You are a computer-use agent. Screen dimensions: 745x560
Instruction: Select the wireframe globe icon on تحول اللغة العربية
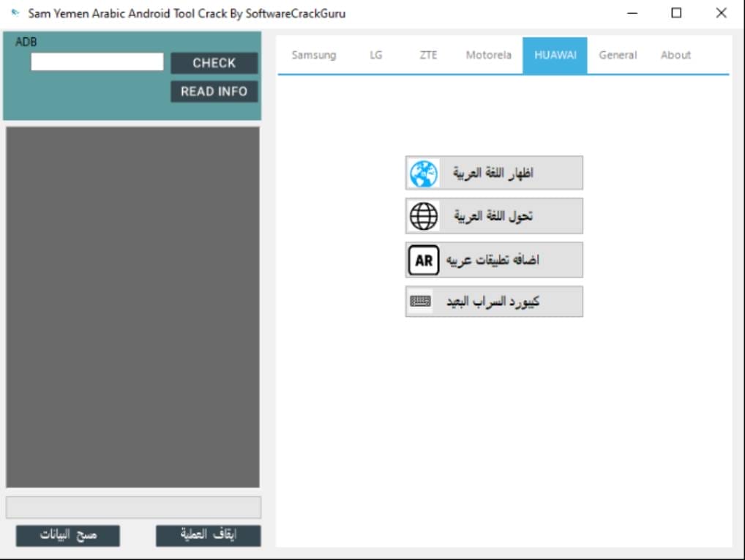tap(423, 215)
